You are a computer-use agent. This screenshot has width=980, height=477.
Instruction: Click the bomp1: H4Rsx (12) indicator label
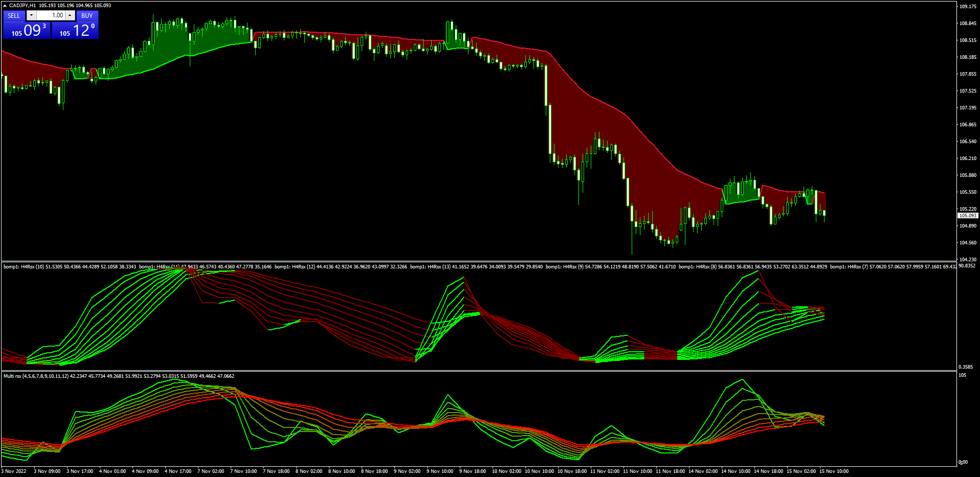click(295, 267)
